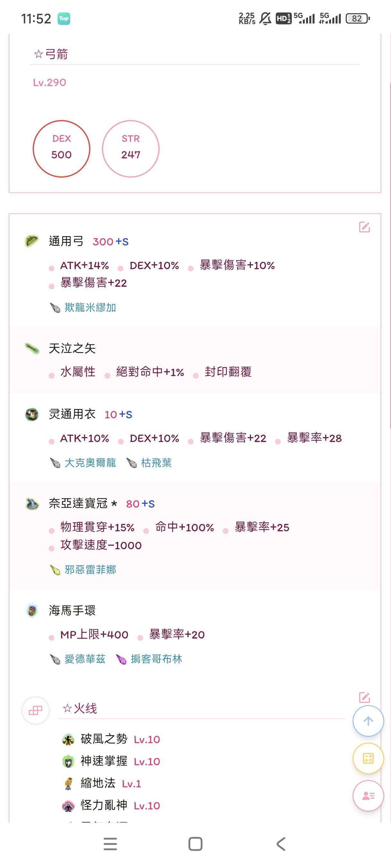Screen dimensions: 391x868
Task: Tap the scroll-to-top arrow button
Action: (x=368, y=721)
